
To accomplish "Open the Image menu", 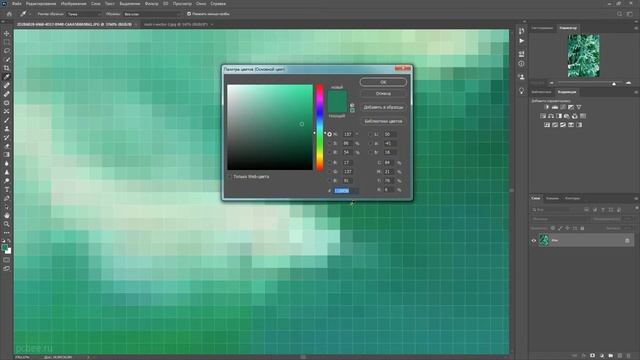I will (73, 4).
